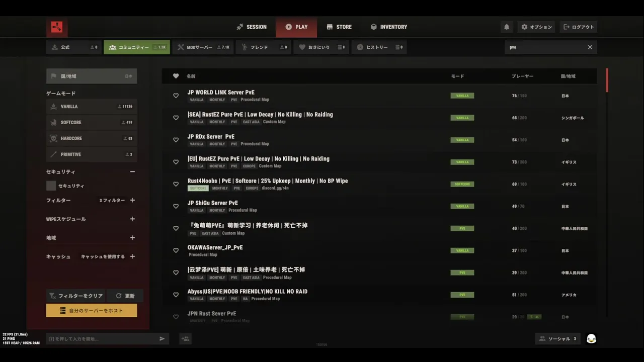Image resolution: width=644 pixels, height=362 pixels.
Task: Switch to ヒストリー server list
Action: pos(379,47)
